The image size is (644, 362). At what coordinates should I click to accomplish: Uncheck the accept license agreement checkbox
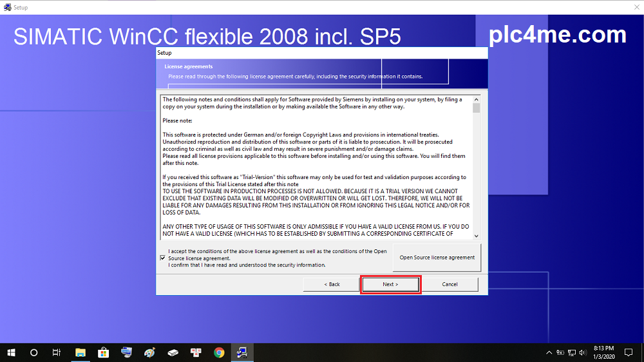[162, 258]
